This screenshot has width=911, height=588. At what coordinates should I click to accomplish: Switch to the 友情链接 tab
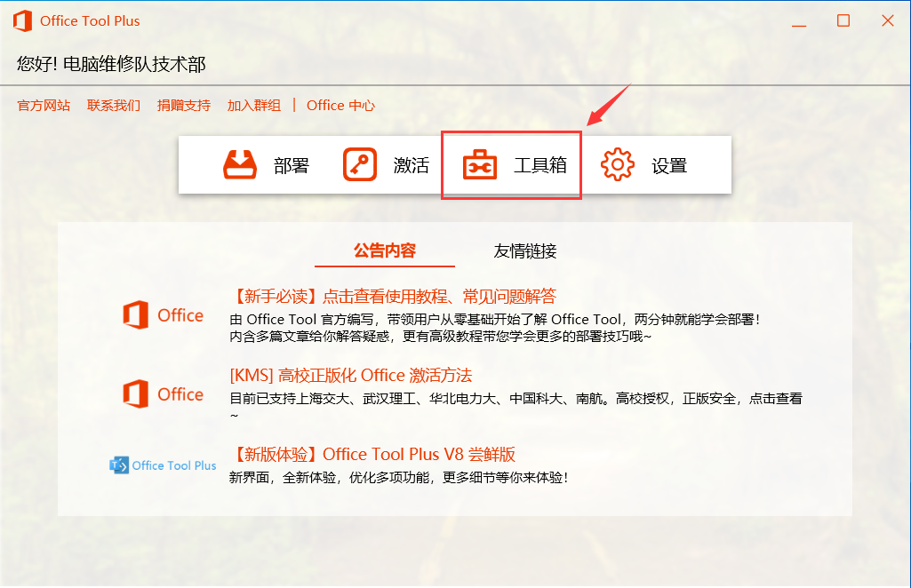tap(525, 251)
